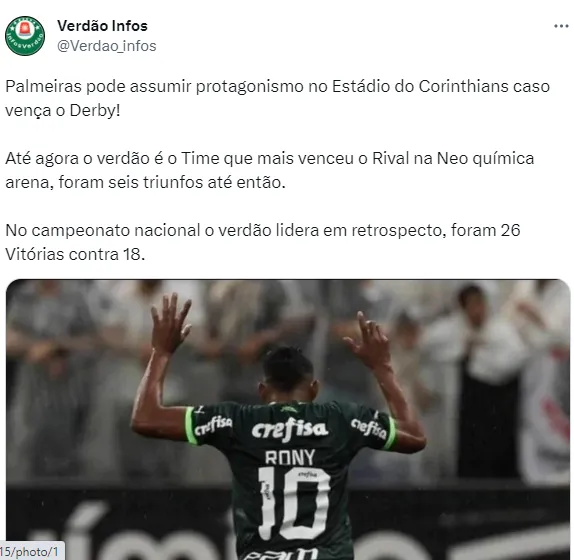The width and height of the screenshot is (574, 560).
Task: Open the tweet's three-dot more options menu
Action: (561, 26)
